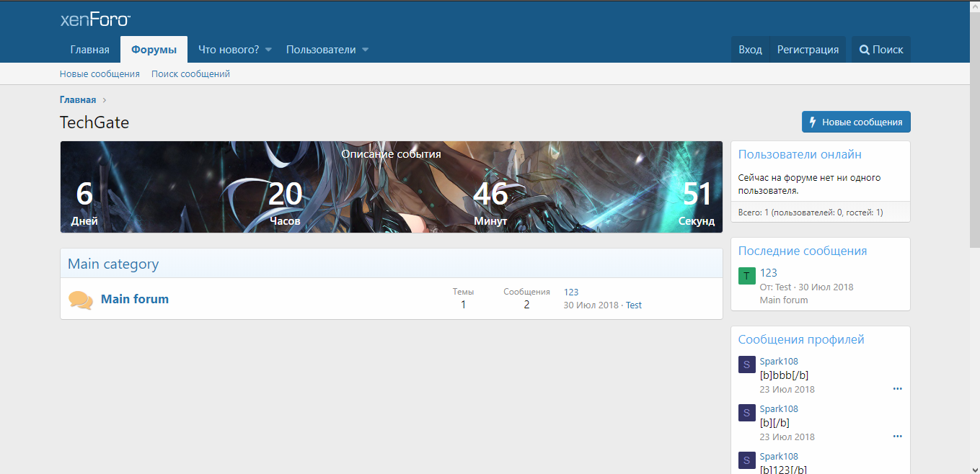Image resolution: width=980 pixels, height=474 pixels.
Task: Open the three-dots menu on [b][/b] post
Action: (897, 437)
